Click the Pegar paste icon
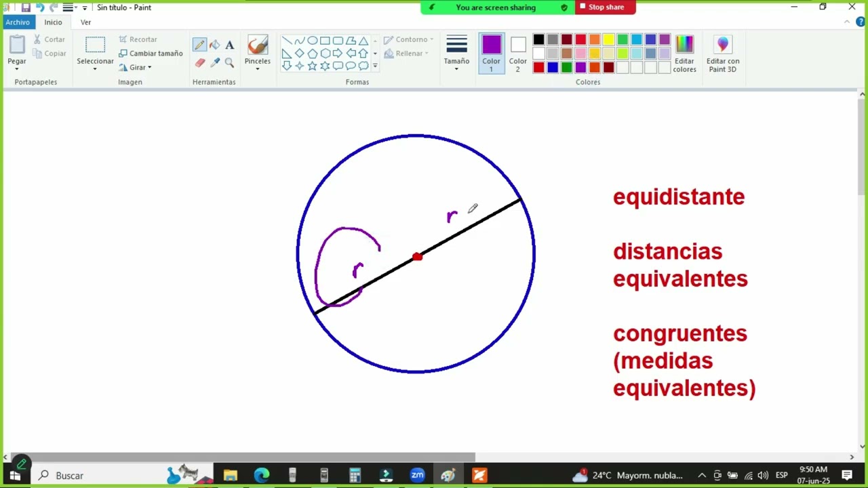This screenshot has height=488, width=868. (x=17, y=45)
